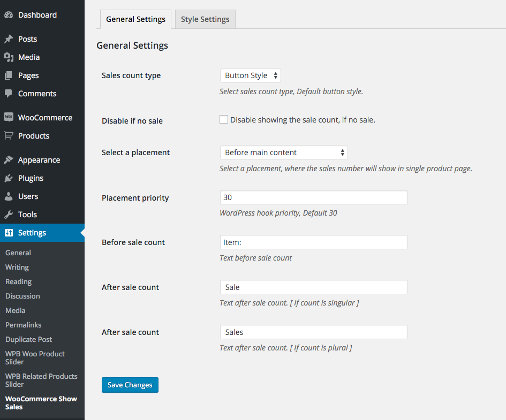This screenshot has height=420, width=506.
Task: Open Writing settings submenu link
Action: (17, 267)
